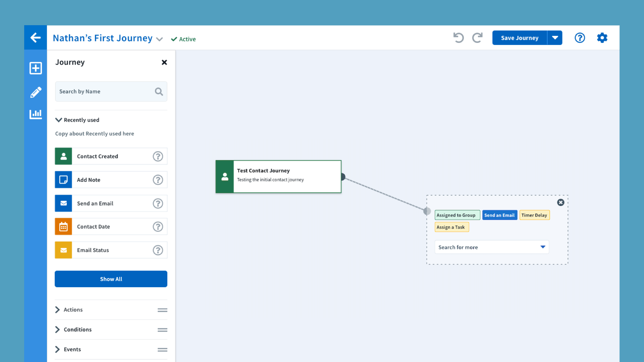
Task: Click the redo arrow icon
Action: coord(477,38)
